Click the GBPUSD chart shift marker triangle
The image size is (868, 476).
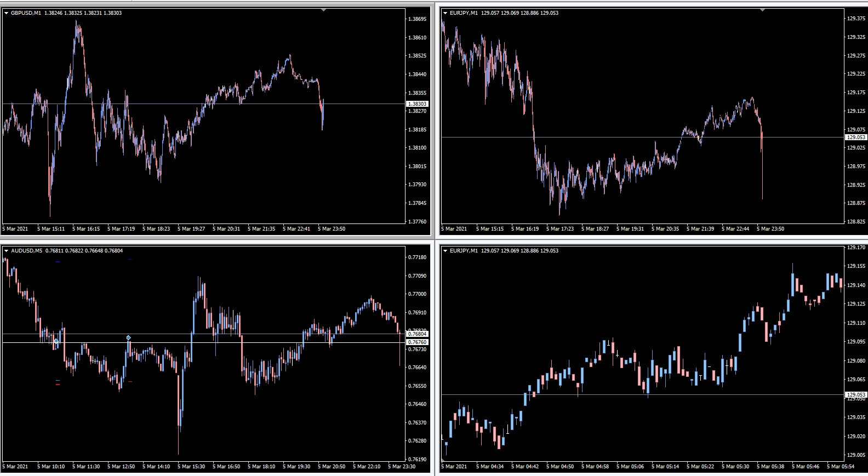pos(323,10)
